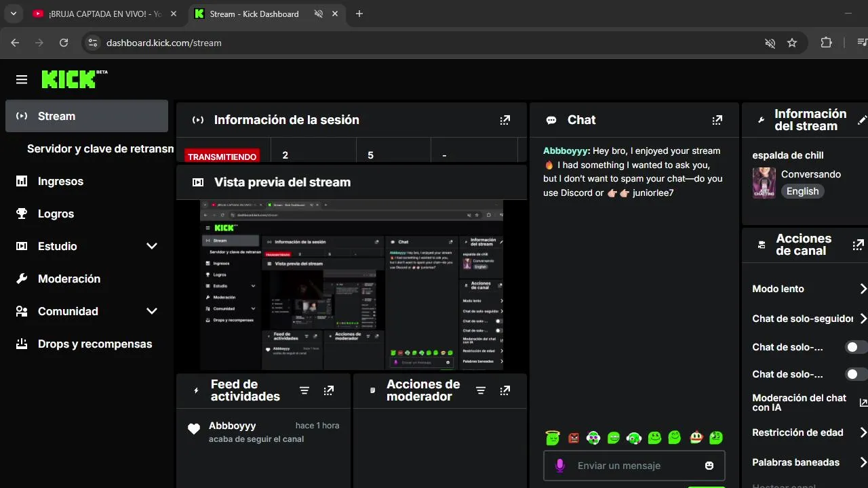Image resolution: width=868 pixels, height=488 pixels.
Task: Toggle Chat de solo switch above Moderación IA
Action: [x=855, y=374]
